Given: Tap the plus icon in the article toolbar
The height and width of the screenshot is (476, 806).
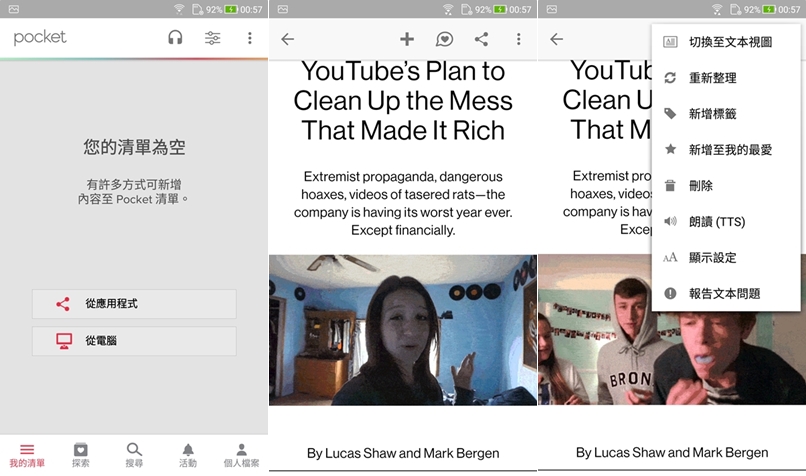Looking at the screenshot, I should pyautogui.click(x=406, y=39).
